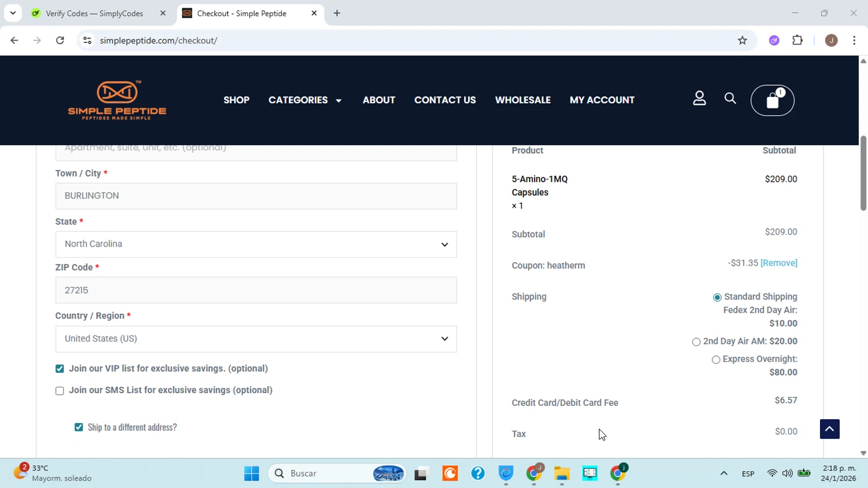This screenshot has width=868, height=488.
Task: Open a new browser tab
Action: coord(337,13)
